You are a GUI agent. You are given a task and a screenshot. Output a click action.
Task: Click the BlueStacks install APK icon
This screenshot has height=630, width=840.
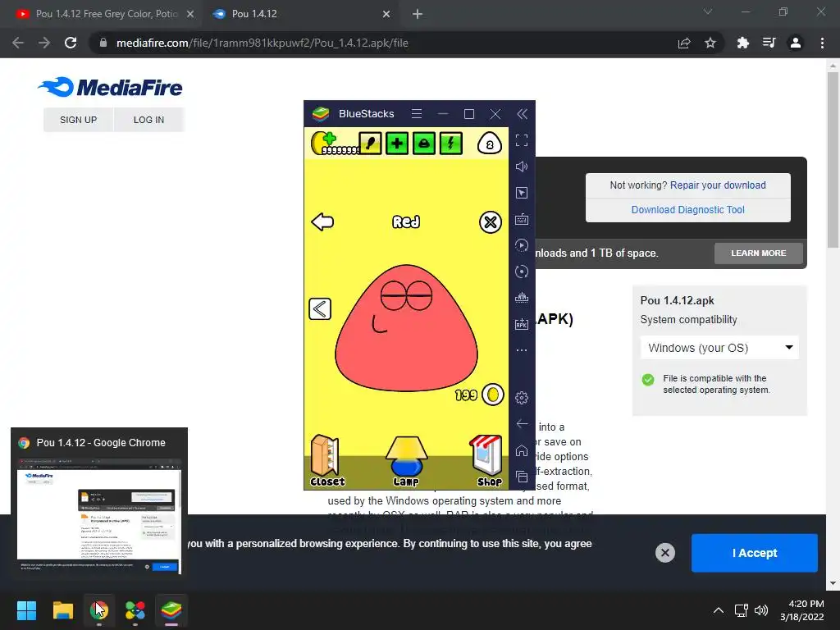click(521, 323)
